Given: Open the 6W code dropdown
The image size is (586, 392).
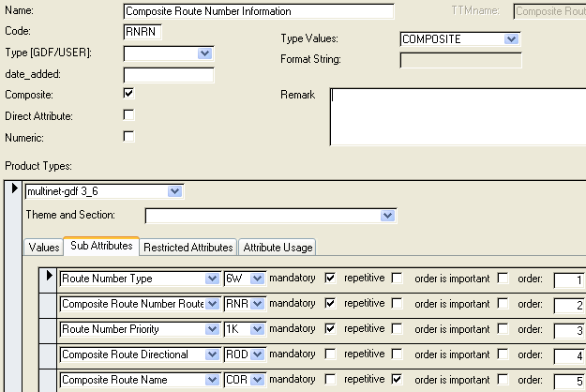Looking at the screenshot, I should point(257,279).
